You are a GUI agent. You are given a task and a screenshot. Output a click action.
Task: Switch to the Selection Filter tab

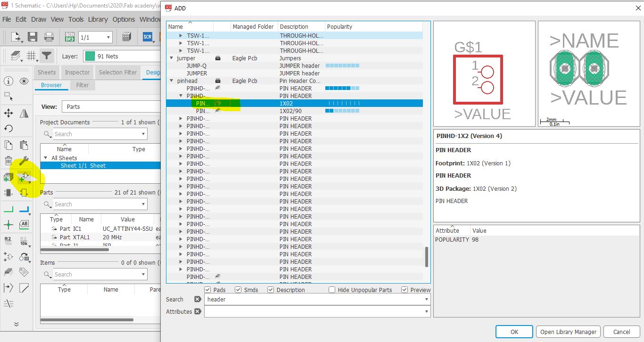tap(118, 72)
